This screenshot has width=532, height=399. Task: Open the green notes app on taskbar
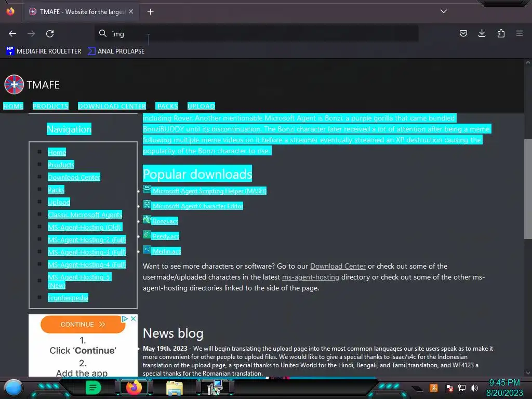(94, 388)
